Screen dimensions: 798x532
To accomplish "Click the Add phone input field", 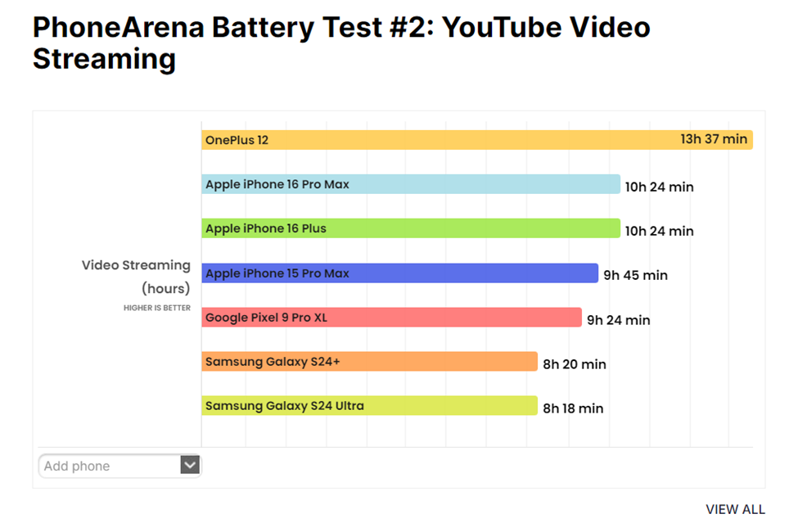I will coord(110,466).
